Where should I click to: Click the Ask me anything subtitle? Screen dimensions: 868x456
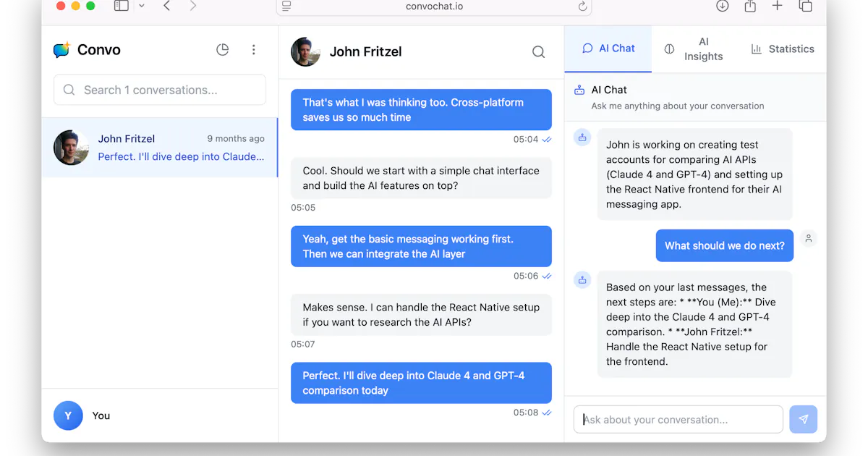coord(678,106)
